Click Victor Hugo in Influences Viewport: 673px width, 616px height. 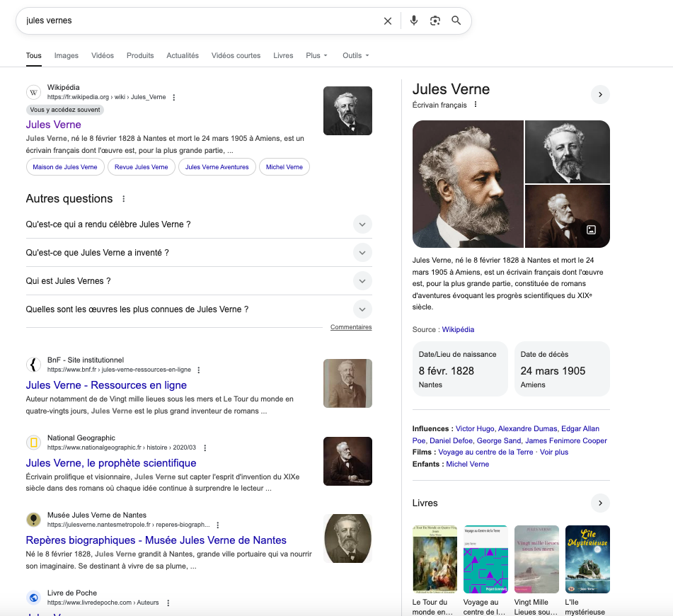point(475,428)
